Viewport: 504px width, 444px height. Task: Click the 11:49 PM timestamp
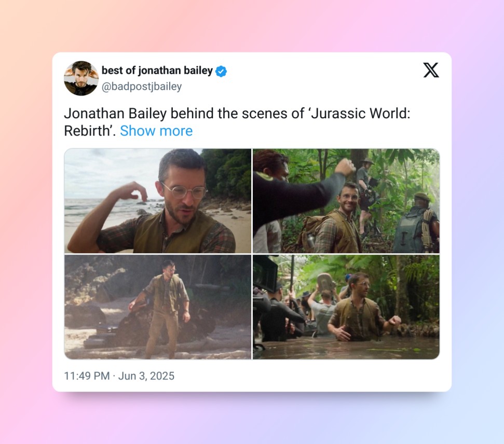(87, 376)
